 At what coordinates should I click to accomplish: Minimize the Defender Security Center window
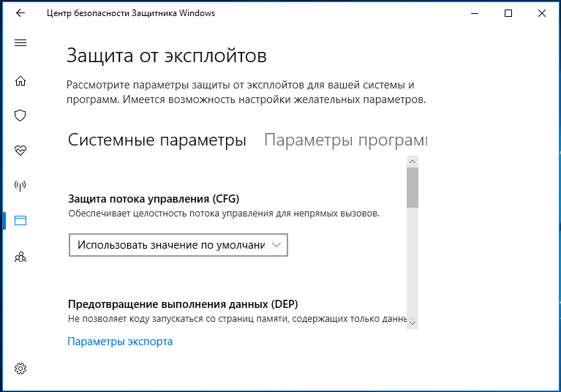click(475, 14)
